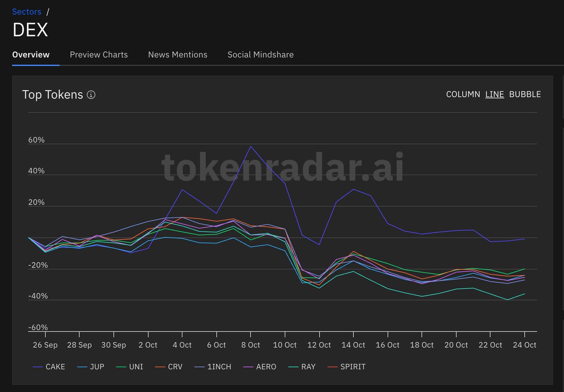The height and width of the screenshot is (392, 564).
Task: Open the Preview Charts tab
Action: pyautogui.click(x=99, y=55)
